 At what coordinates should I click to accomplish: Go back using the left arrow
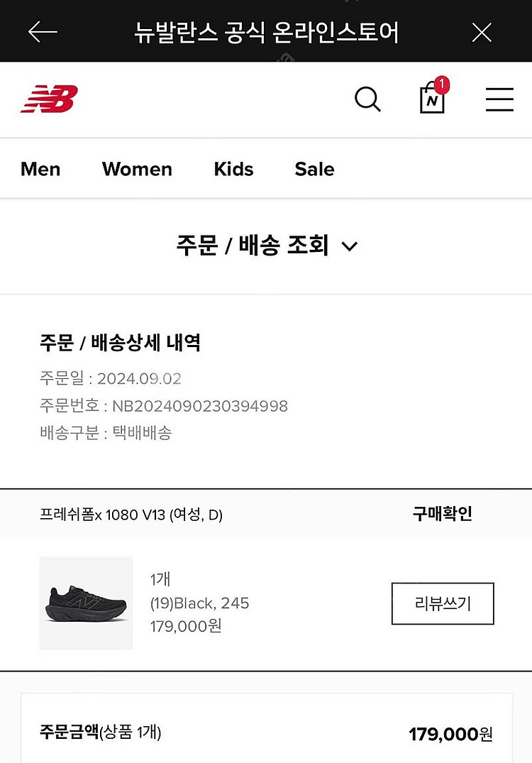coord(43,32)
